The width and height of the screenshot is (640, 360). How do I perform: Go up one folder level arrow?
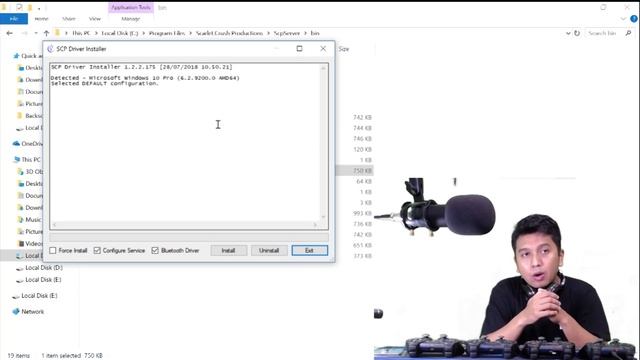(x=47, y=33)
